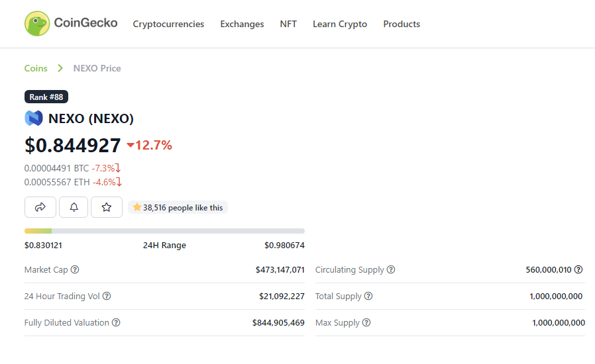Click the $844,905,469 valuation value
This screenshot has width=595, height=364.
278,323
